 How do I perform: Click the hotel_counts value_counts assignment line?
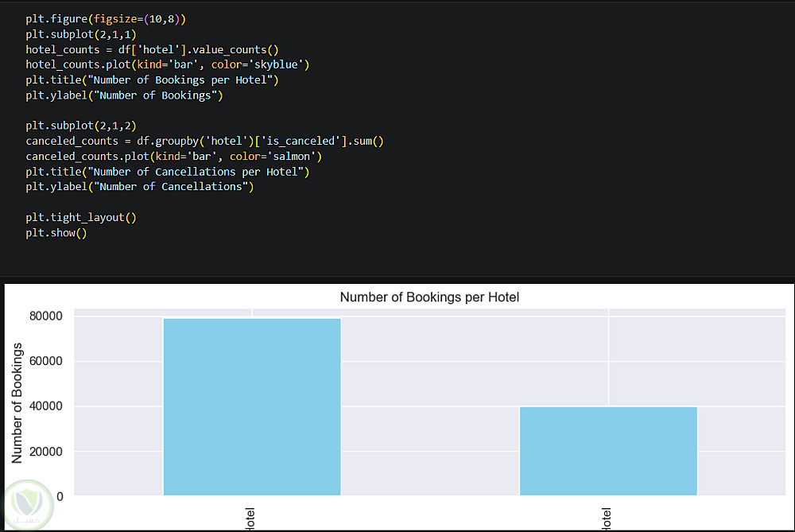(x=152, y=50)
